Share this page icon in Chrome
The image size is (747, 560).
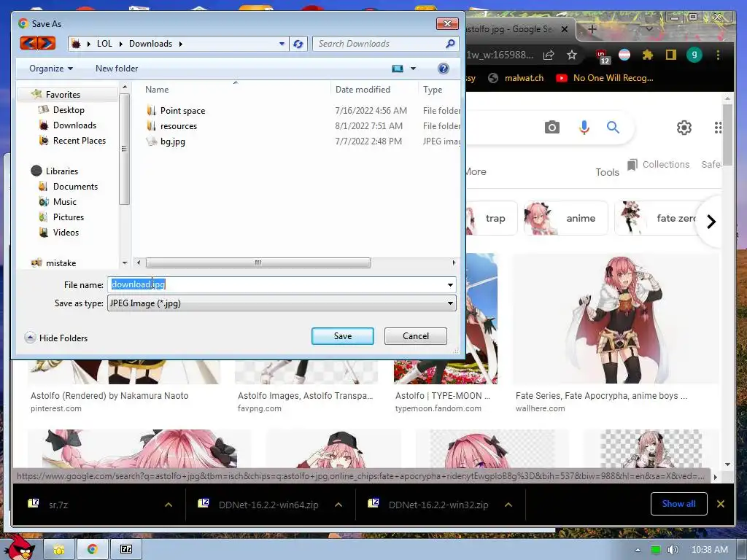pyautogui.click(x=549, y=55)
